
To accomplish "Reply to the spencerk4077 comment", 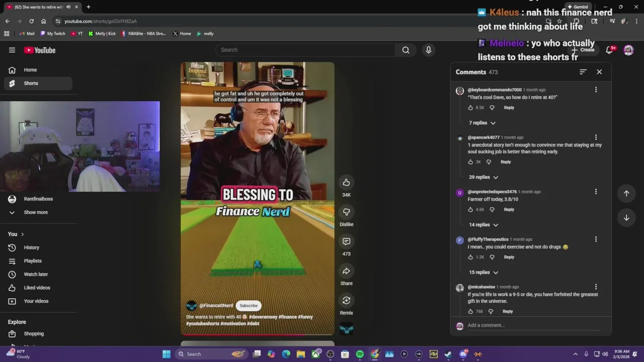I will click(506, 162).
